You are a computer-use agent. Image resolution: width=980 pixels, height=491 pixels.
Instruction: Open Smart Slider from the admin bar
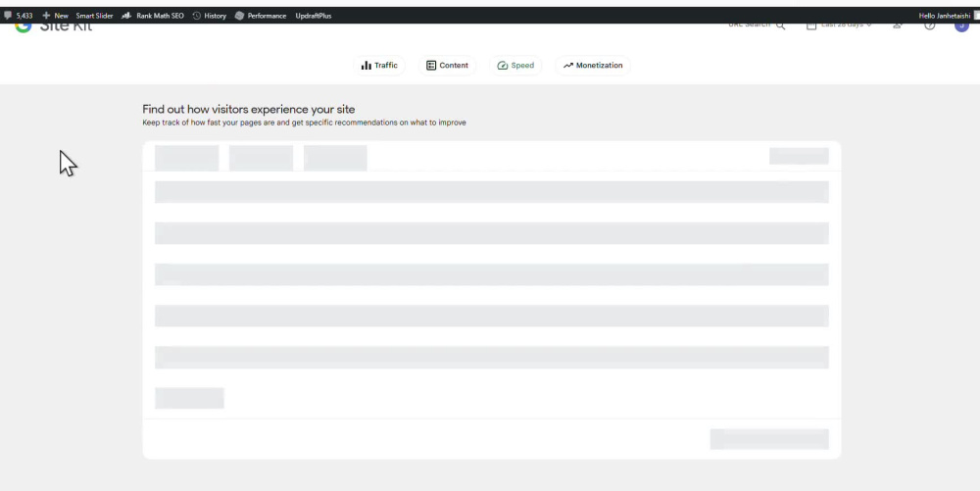tap(94, 16)
